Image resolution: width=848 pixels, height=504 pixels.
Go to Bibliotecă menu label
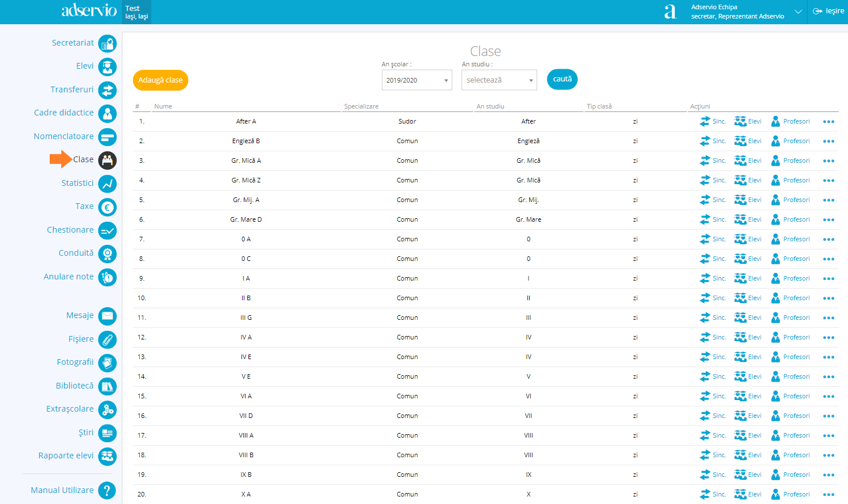click(75, 386)
